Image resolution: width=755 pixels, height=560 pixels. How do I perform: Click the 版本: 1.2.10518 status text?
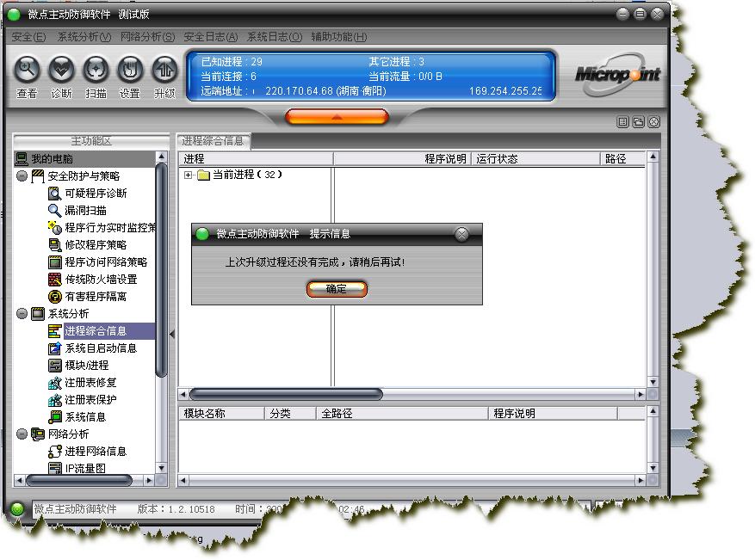coord(176,509)
